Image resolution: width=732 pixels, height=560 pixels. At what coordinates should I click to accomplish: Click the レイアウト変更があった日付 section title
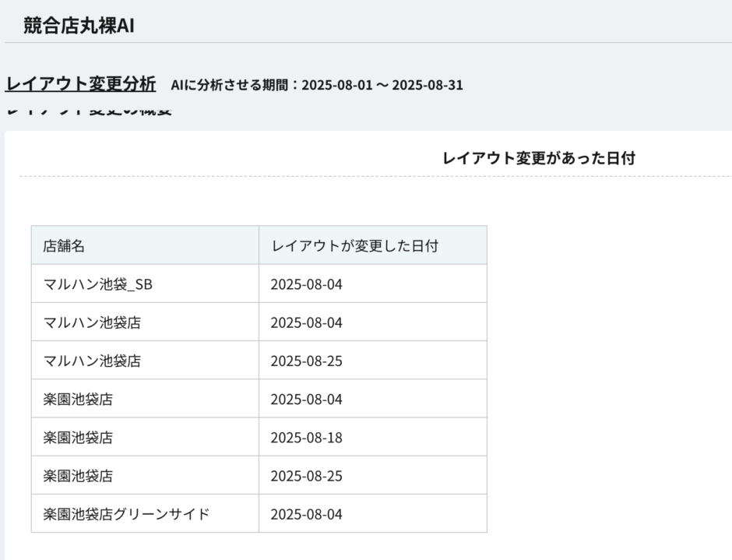click(538, 158)
